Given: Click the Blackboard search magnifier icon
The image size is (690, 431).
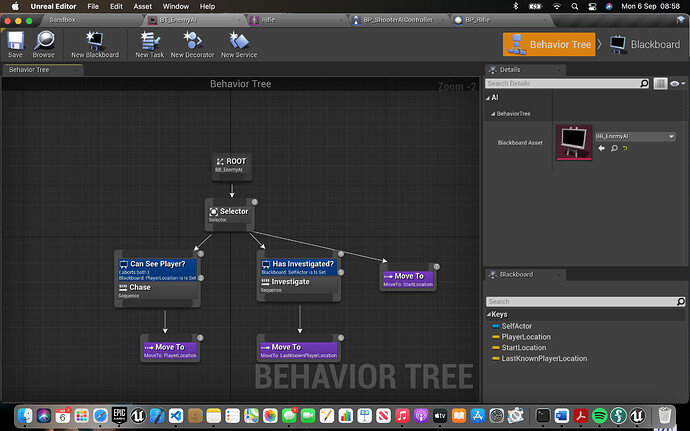Looking at the screenshot, I should tap(681, 302).
